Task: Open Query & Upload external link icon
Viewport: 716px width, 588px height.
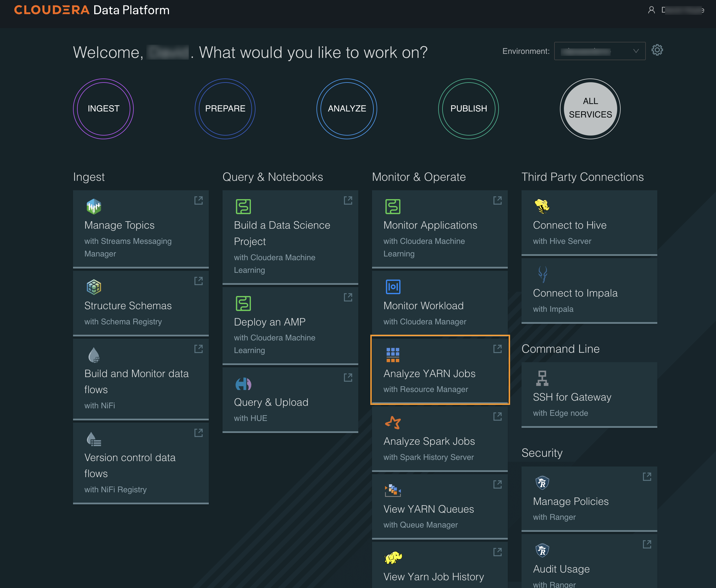Action: coord(348,377)
